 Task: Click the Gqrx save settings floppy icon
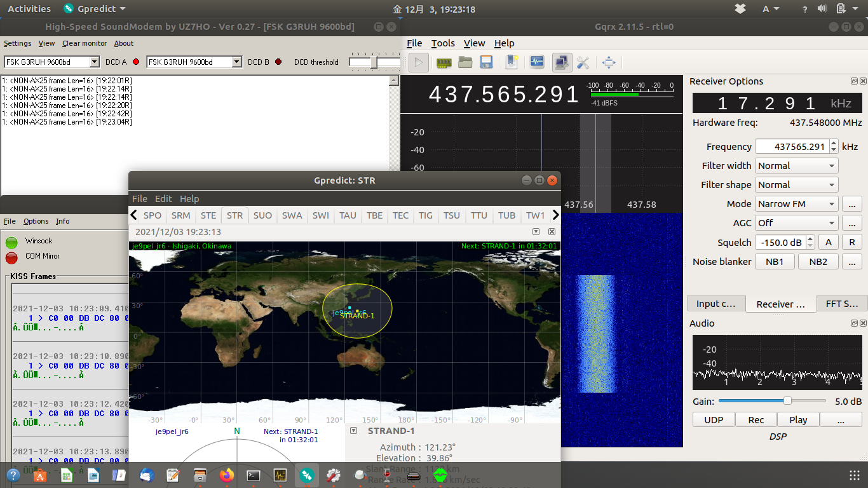487,62
